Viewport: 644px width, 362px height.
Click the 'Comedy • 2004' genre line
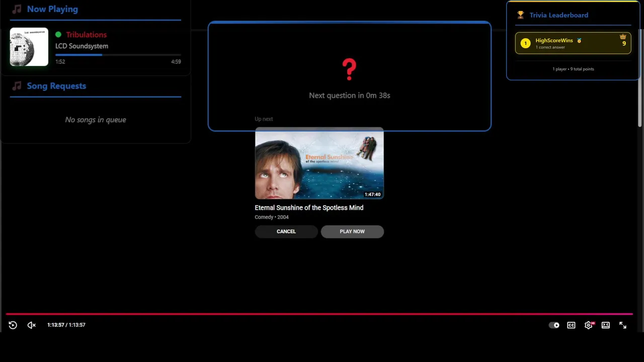tap(272, 217)
